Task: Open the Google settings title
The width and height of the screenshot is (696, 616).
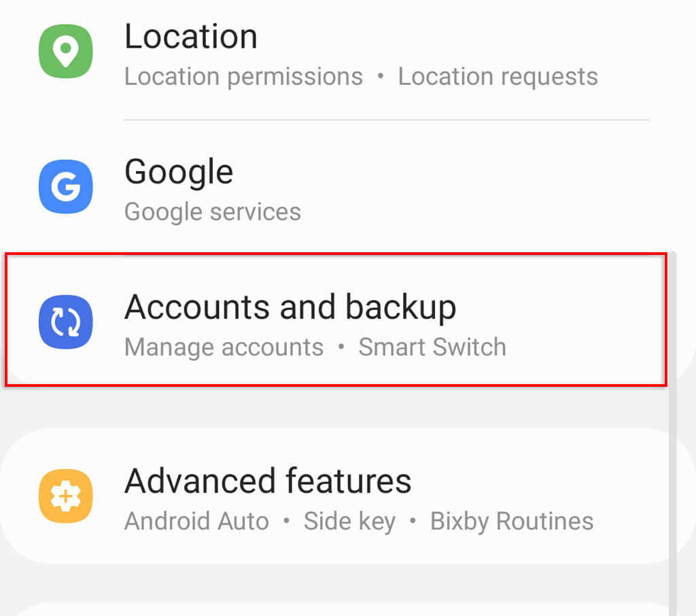Action: pyautogui.click(x=179, y=171)
